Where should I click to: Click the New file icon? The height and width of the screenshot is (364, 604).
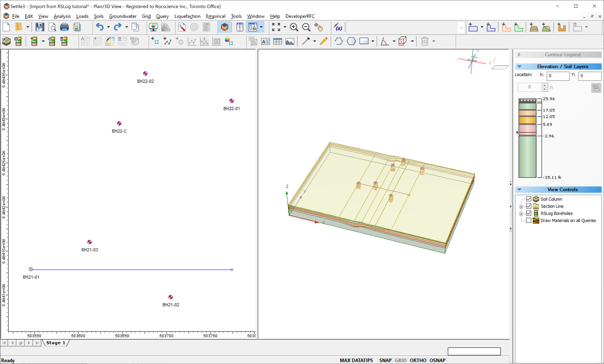tap(6, 27)
